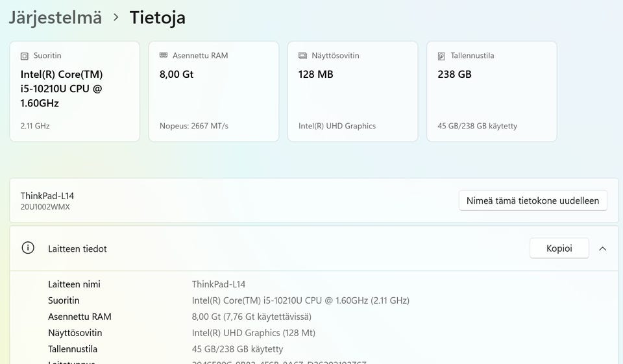Viewport: 623px width, 364px height.
Task: Click the Asennettu RAM row label in details
Action: click(79, 317)
